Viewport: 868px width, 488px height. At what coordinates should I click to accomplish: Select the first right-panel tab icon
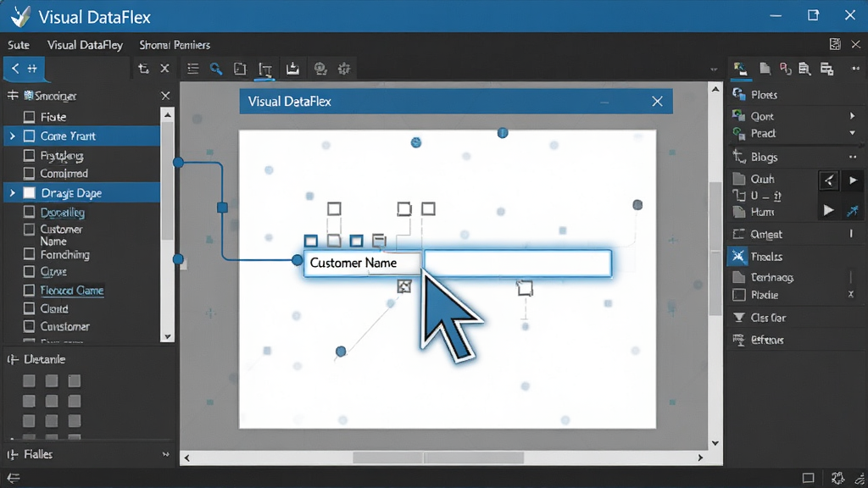[739, 69]
